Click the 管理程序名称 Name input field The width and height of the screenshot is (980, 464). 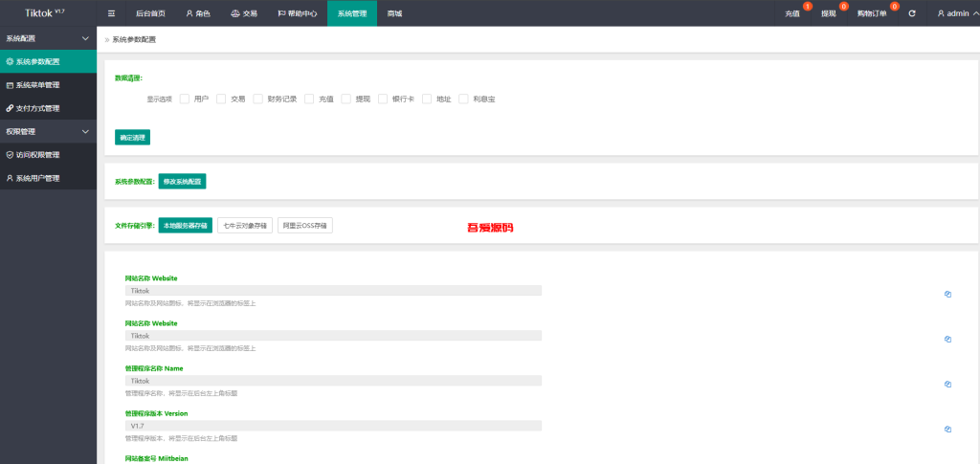(333, 381)
